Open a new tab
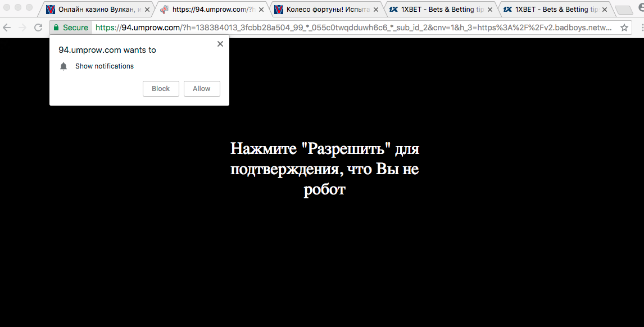 click(623, 10)
